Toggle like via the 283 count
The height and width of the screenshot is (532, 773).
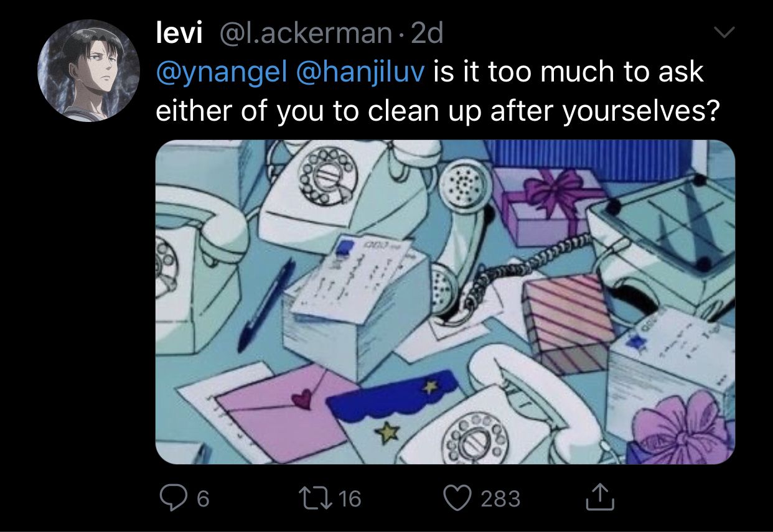click(500, 498)
